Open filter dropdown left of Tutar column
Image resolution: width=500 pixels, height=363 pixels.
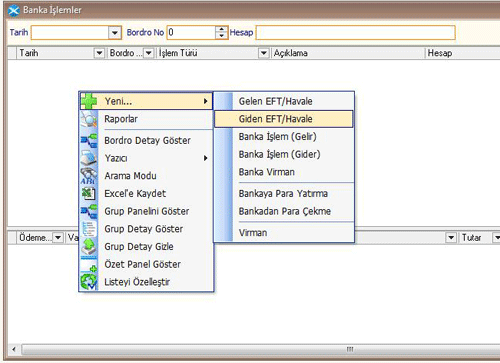[451, 238]
